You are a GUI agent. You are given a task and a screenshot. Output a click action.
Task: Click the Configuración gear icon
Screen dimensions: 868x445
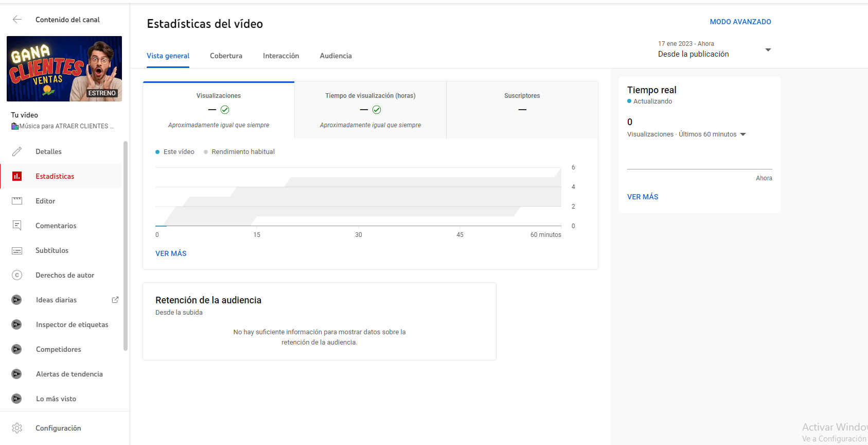pyautogui.click(x=17, y=428)
